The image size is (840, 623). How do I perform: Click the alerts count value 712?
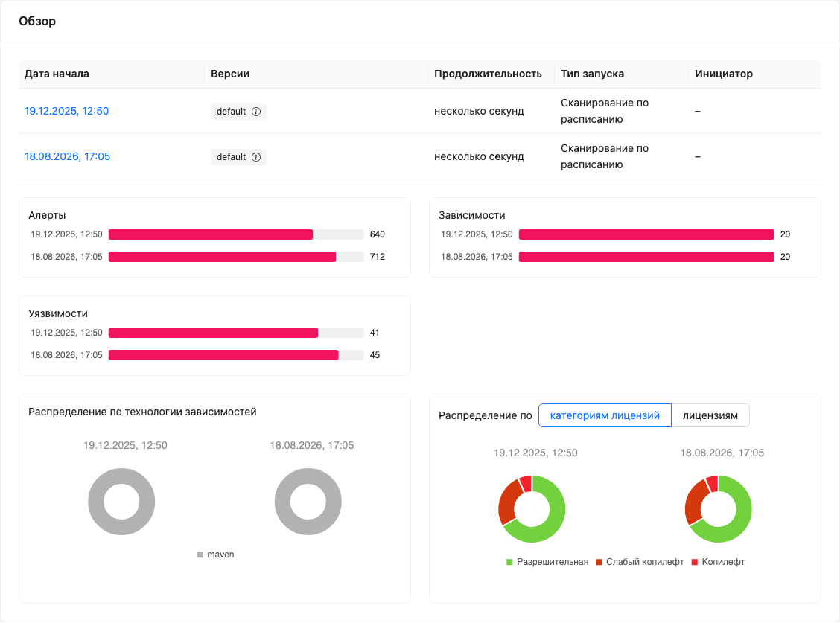(x=377, y=257)
